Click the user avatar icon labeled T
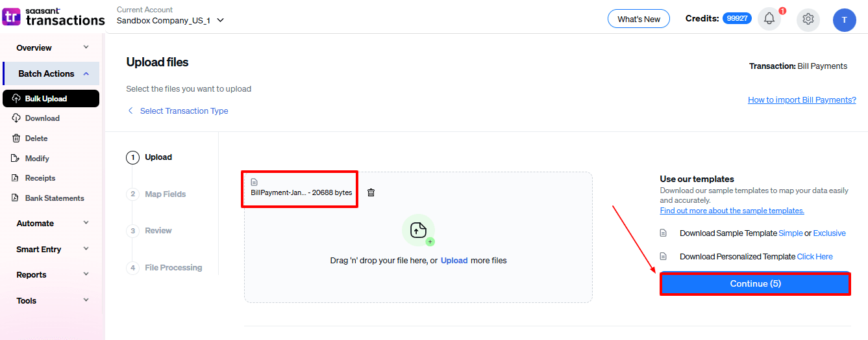 [844, 20]
